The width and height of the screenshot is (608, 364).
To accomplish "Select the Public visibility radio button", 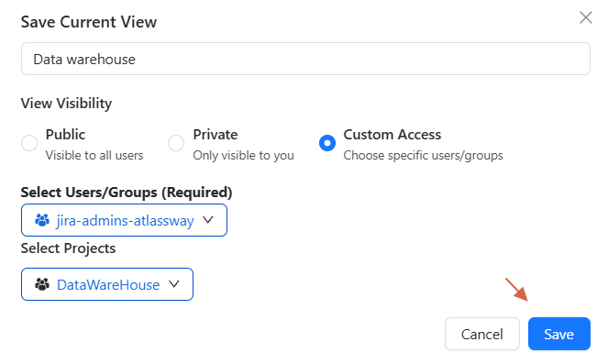I will [29, 143].
